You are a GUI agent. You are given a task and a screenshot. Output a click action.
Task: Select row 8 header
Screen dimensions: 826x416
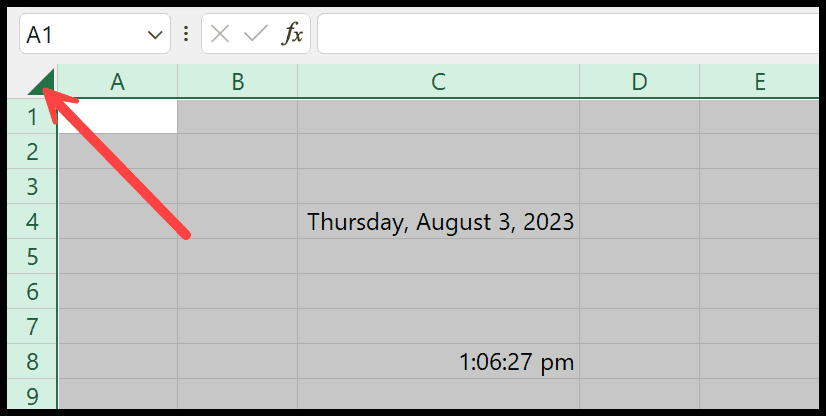(x=32, y=361)
